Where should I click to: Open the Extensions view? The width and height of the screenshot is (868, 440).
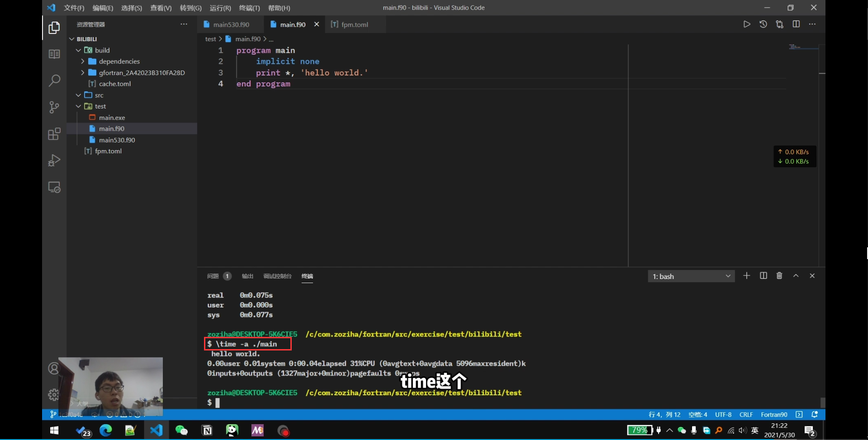click(x=54, y=134)
